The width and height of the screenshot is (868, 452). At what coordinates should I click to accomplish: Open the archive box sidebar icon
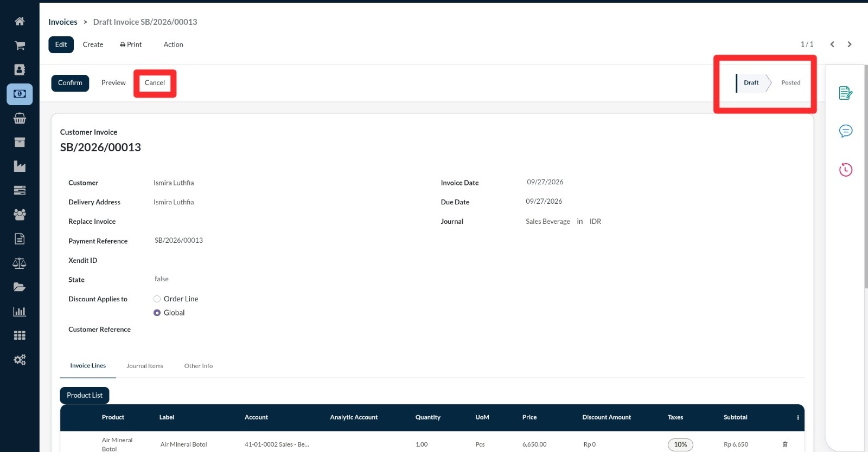(x=20, y=142)
